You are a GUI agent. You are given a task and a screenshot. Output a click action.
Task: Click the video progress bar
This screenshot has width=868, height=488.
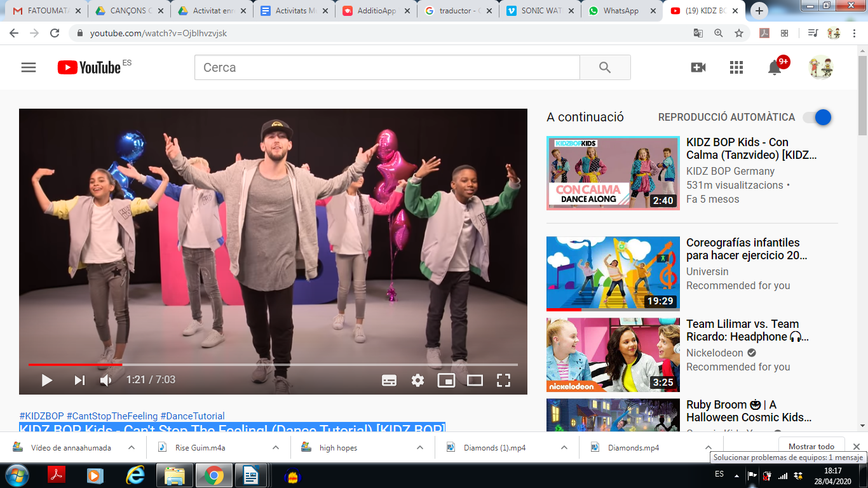273,365
